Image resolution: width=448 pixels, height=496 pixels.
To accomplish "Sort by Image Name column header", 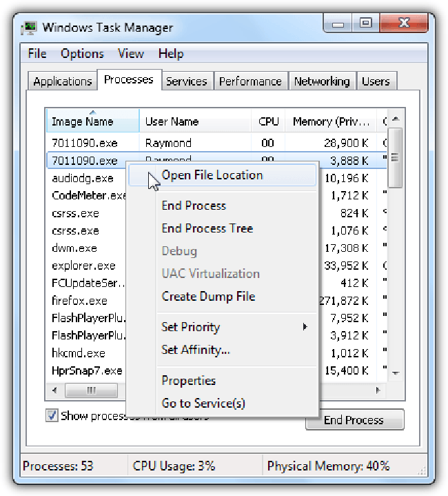I will pos(92,121).
